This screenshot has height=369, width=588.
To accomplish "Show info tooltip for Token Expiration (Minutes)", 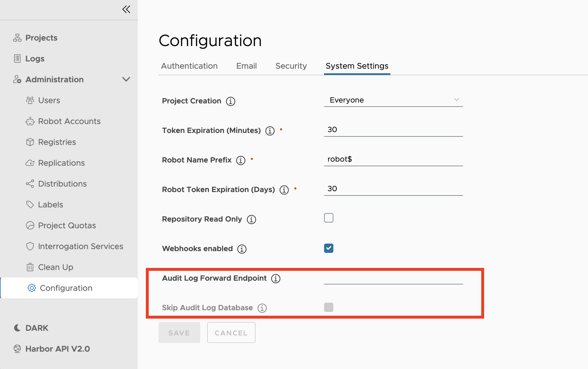I will click(270, 131).
